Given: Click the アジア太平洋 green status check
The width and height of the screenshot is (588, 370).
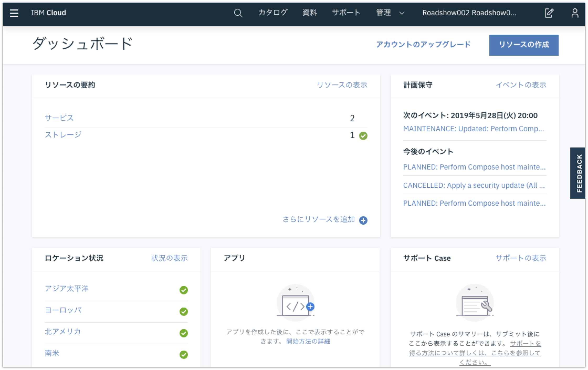Looking at the screenshot, I should pyautogui.click(x=184, y=290).
